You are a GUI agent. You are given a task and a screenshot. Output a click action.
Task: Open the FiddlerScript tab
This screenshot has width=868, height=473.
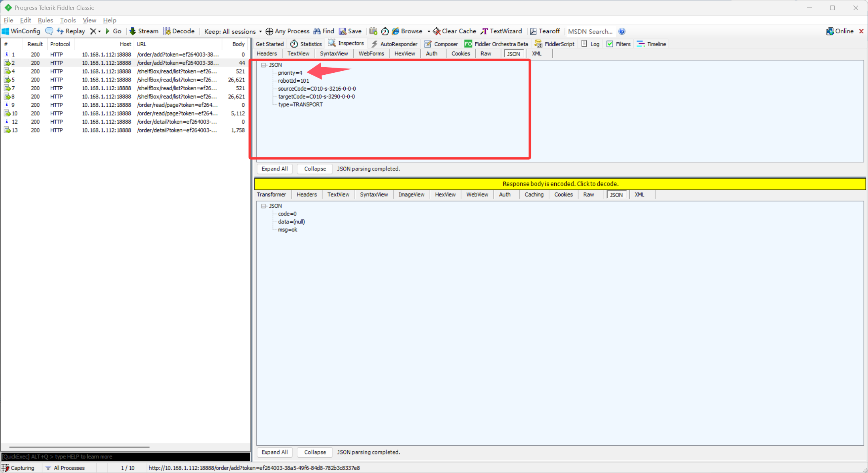[x=555, y=44]
